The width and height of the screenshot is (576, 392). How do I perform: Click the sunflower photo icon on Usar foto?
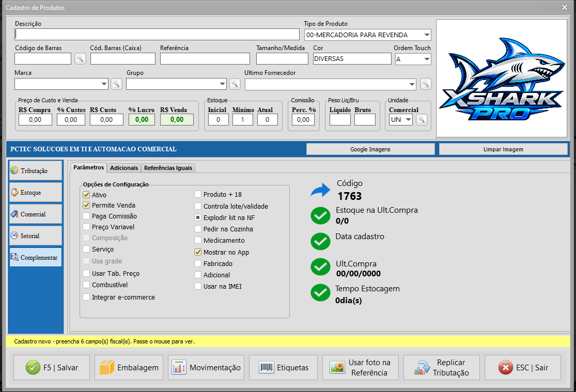(337, 367)
